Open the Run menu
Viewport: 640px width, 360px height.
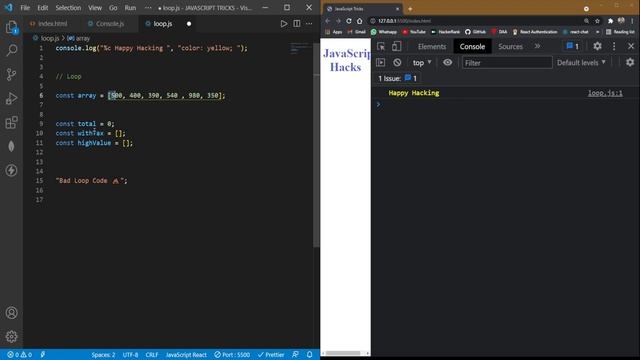coord(130,8)
